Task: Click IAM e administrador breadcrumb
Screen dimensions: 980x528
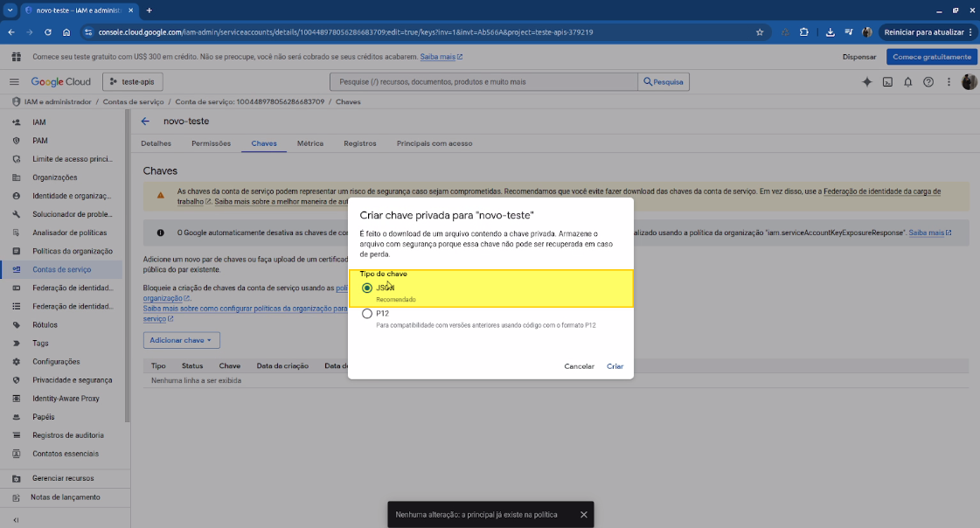Action: [58, 102]
